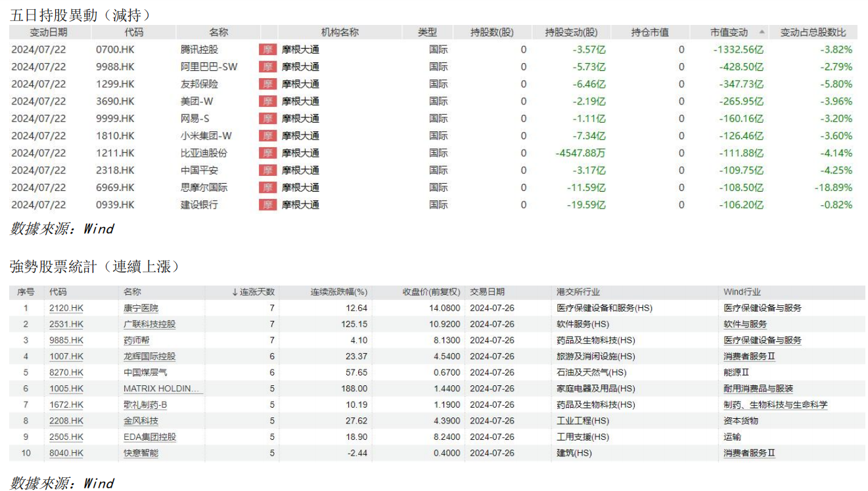
Task: Click the 摩 institution icon in the 中国平安 row
Action: 267,170
